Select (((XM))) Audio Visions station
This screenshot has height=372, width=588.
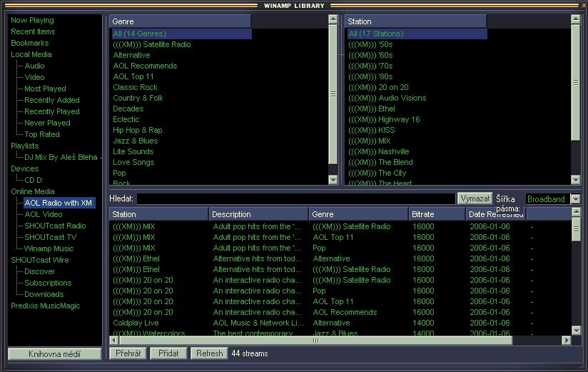pyautogui.click(x=387, y=98)
